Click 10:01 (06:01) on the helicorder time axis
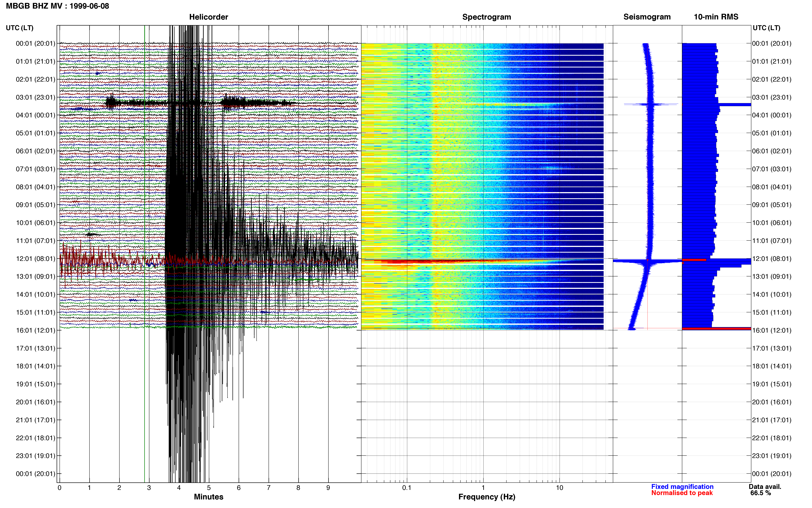Viewport: 812px width, 508px height. (36, 223)
